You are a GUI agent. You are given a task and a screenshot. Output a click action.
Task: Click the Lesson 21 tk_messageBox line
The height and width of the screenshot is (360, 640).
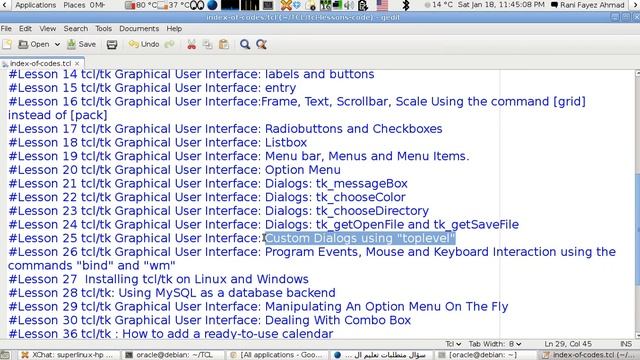[208, 184]
